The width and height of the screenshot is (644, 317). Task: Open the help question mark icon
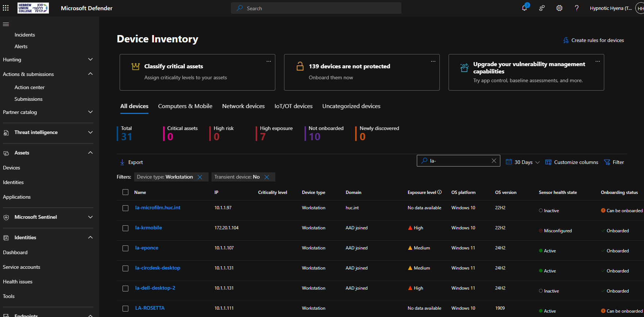pyautogui.click(x=577, y=8)
